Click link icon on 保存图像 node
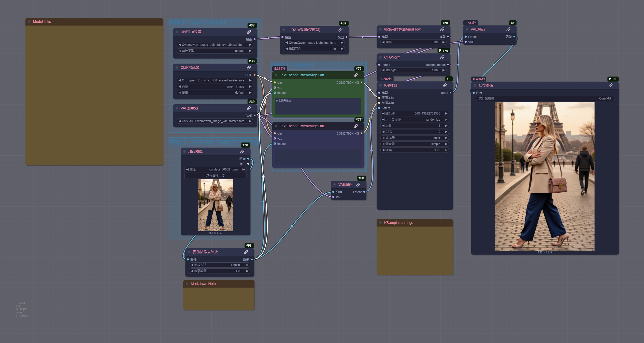This screenshot has width=644, height=343. [x=610, y=85]
